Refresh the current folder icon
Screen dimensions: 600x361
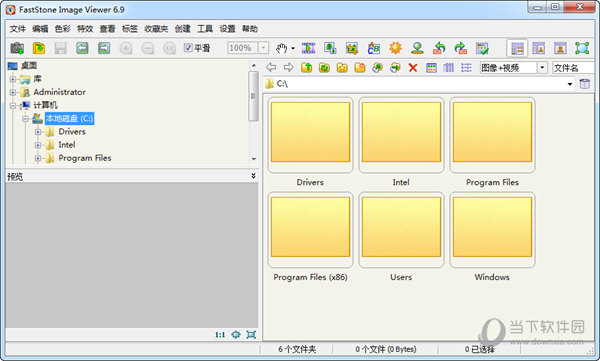click(324, 68)
